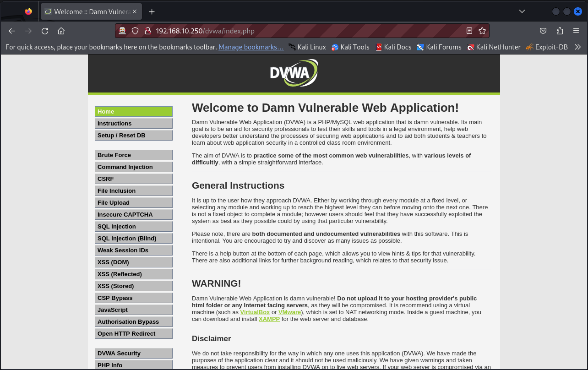Open the Weak Session IDs module
Image resolution: width=588 pixels, height=370 pixels.
pyautogui.click(x=134, y=250)
